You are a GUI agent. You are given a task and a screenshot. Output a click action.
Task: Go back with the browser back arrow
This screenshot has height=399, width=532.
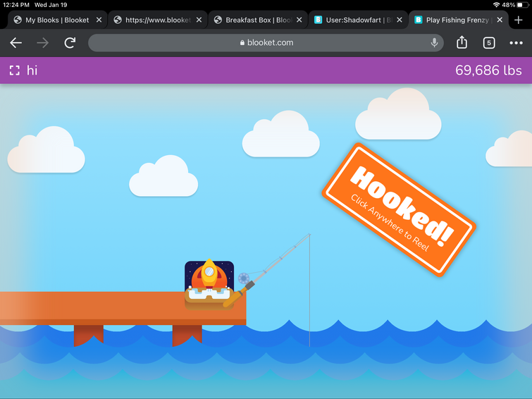pos(16,43)
